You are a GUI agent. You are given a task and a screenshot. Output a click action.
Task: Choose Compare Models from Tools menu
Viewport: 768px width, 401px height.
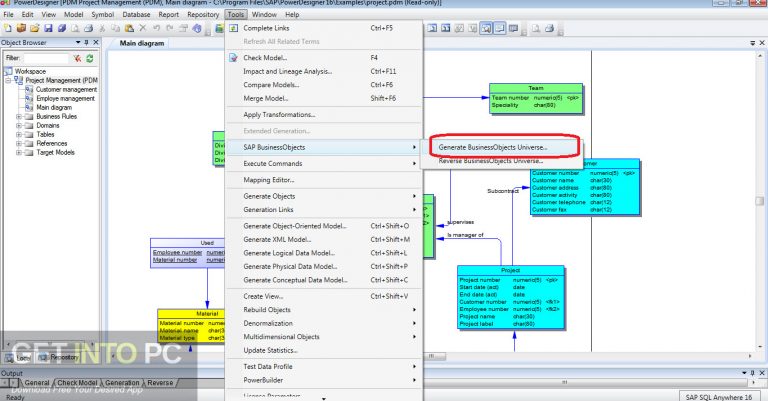pyautogui.click(x=324, y=85)
